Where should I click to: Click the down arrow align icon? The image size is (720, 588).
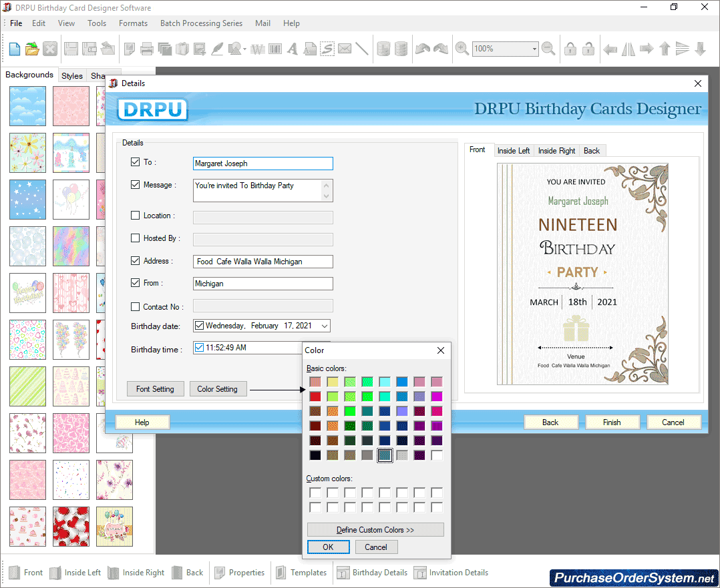pos(700,49)
